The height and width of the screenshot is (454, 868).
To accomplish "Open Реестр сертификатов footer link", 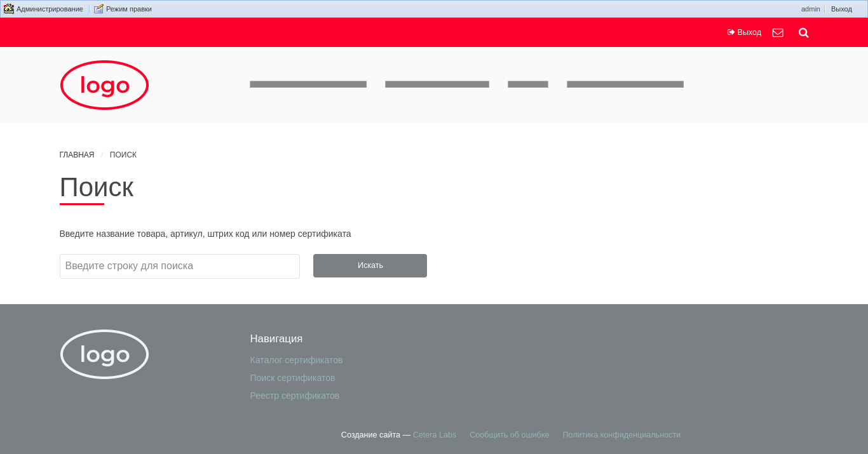I will (295, 396).
